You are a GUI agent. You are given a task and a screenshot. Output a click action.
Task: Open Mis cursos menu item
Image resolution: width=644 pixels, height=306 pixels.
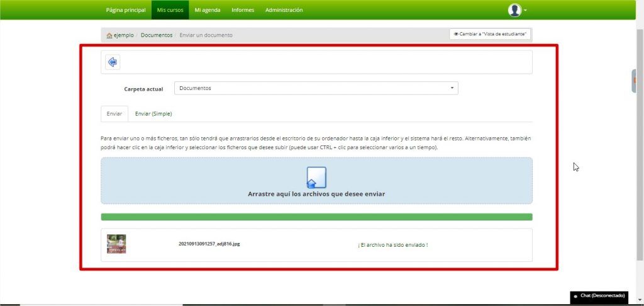(x=170, y=10)
